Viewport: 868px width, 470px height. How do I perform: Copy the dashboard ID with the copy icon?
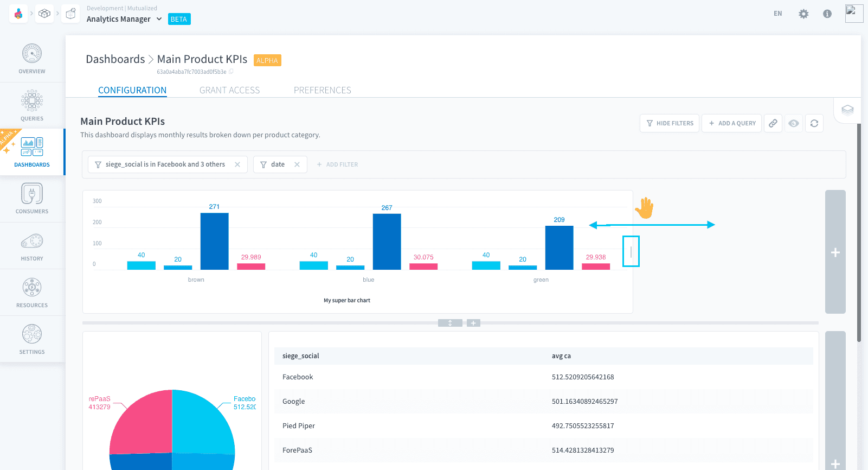(x=232, y=72)
